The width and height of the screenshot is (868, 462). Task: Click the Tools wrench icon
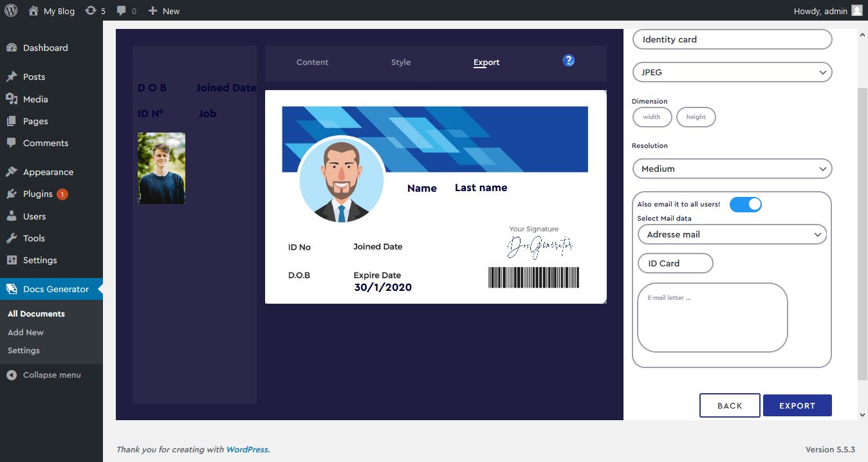(12, 238)
